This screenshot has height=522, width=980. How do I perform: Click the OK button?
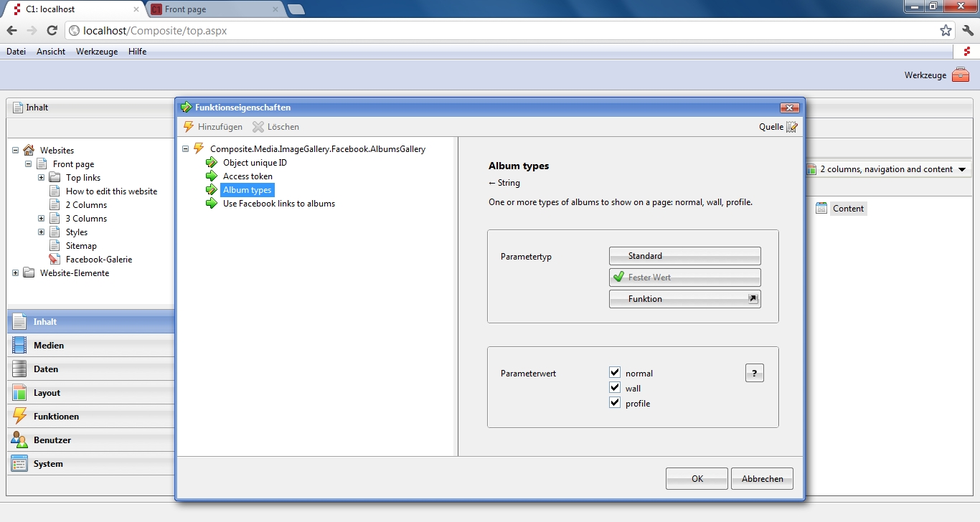(697, 479)
